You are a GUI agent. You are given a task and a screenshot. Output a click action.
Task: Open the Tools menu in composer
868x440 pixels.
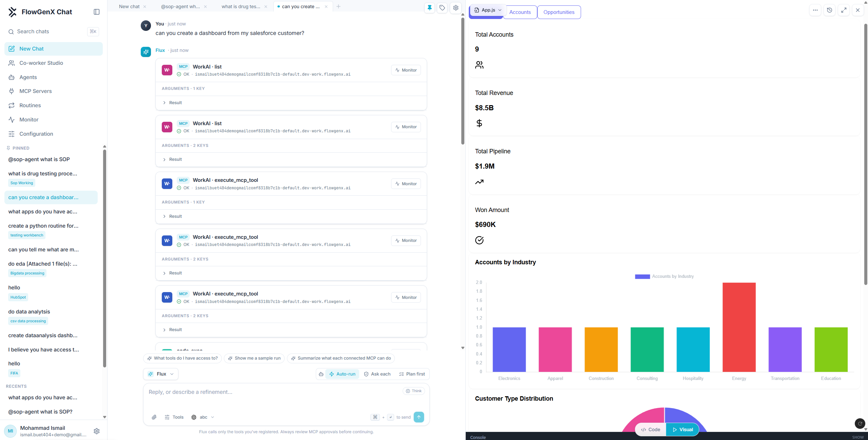coord(174,417)
